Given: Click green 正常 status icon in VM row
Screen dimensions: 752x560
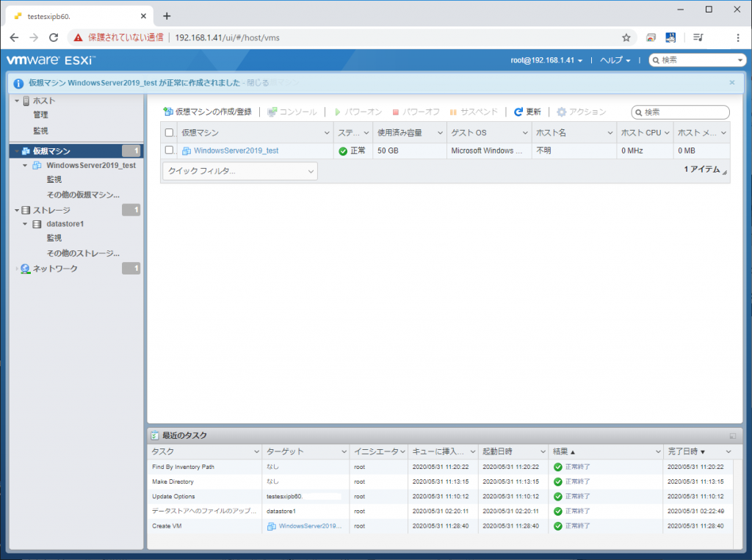Looking at the screenshot, I should (343, 151).
